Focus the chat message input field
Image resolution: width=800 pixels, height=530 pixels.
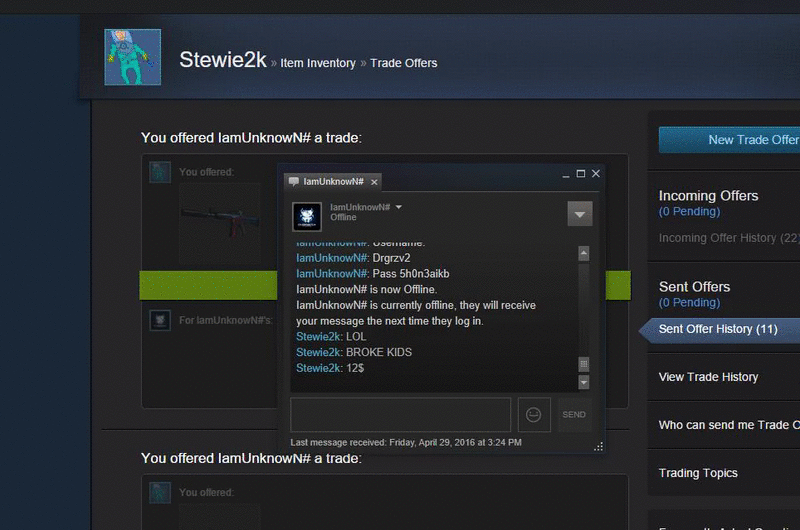tap(401, 415)
